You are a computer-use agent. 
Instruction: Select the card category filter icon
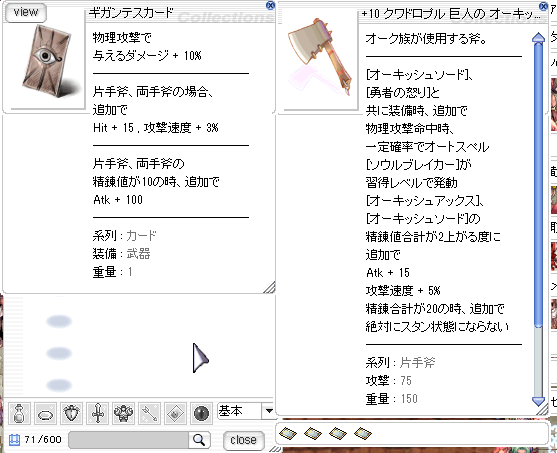(x=175, y=413)
